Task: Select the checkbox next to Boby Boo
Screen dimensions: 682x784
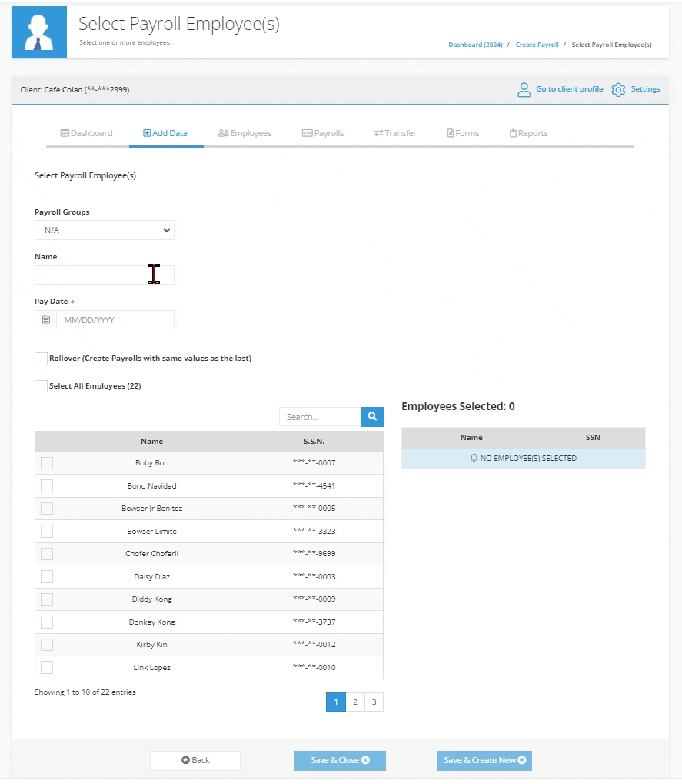Action: tap(46, 462)
